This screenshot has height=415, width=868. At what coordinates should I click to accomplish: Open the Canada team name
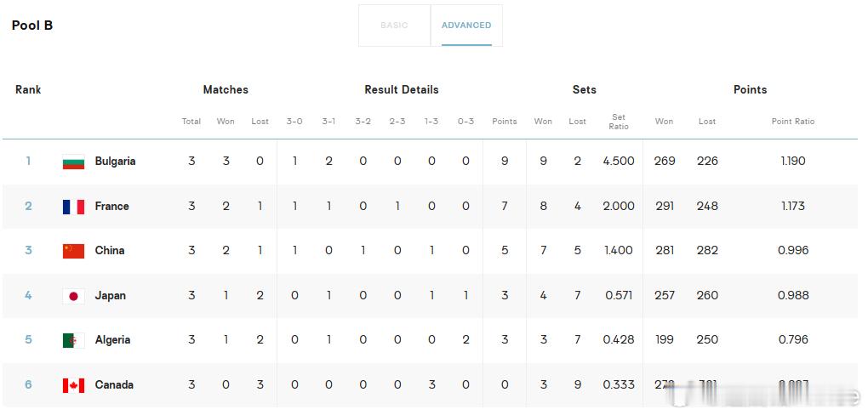click(114, 385)
